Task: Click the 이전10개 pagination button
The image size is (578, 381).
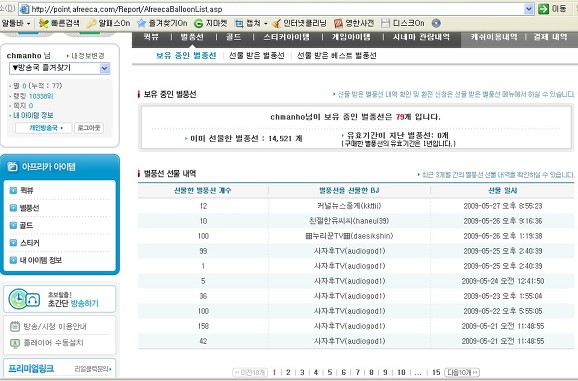Action: click(250, 373)
